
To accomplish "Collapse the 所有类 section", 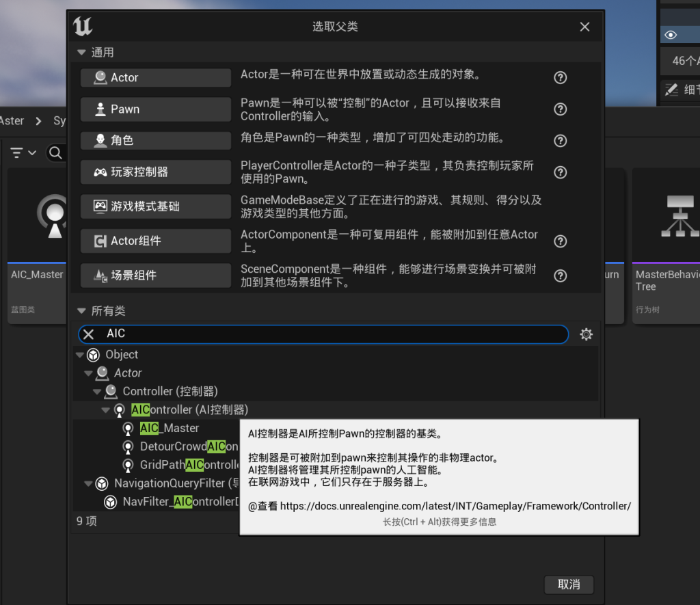I will 82,311.
